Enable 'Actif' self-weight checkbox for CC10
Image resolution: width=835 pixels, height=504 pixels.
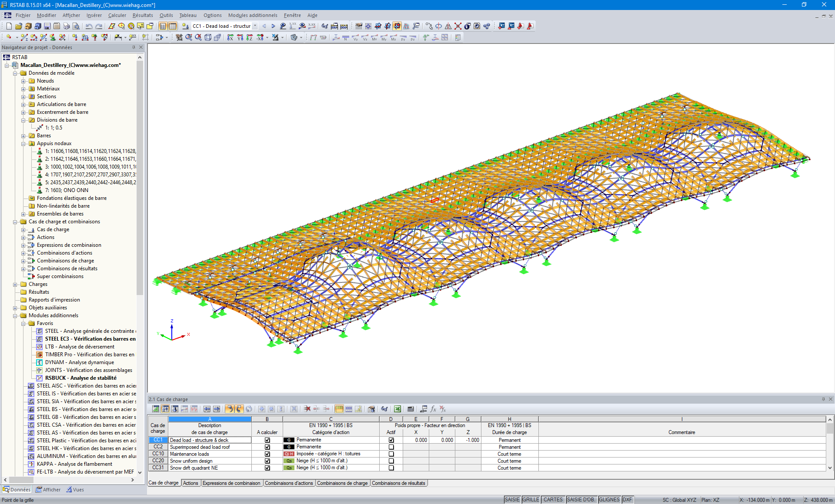(x=391, y=454)
